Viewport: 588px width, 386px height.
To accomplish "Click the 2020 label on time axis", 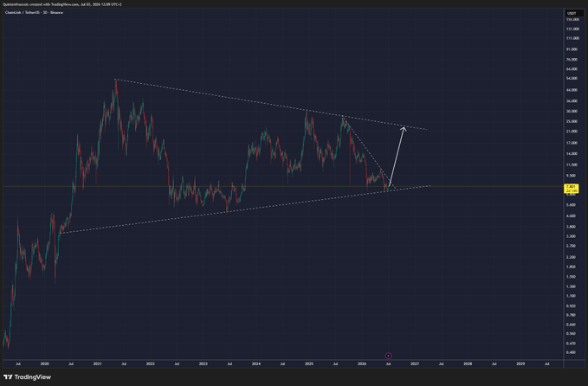I will [x=45, y=363].
